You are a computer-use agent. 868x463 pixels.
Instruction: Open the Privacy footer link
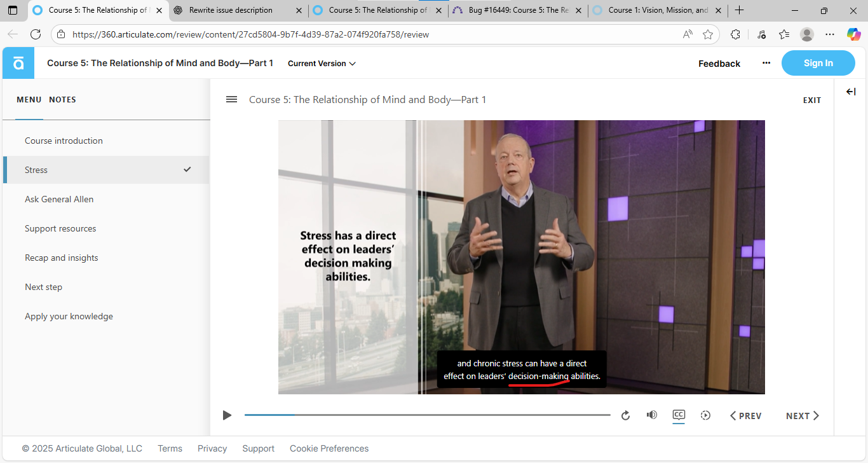click(x=212, y=448)
